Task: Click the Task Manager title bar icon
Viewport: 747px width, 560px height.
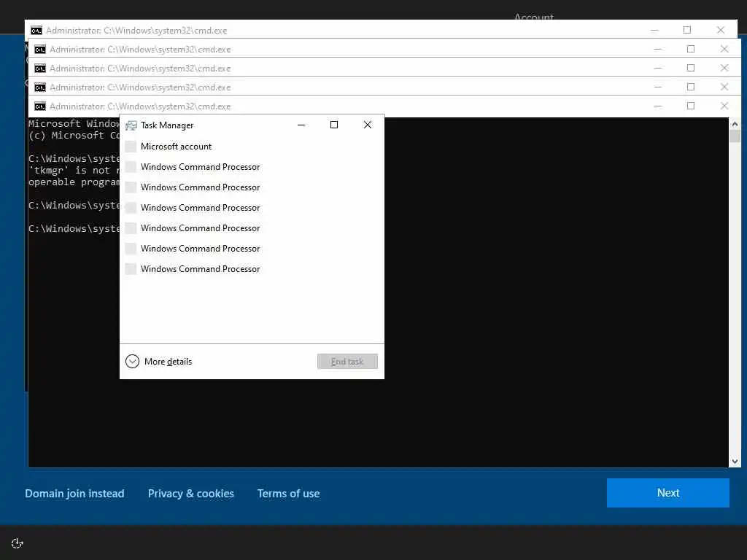Action: 131,125
